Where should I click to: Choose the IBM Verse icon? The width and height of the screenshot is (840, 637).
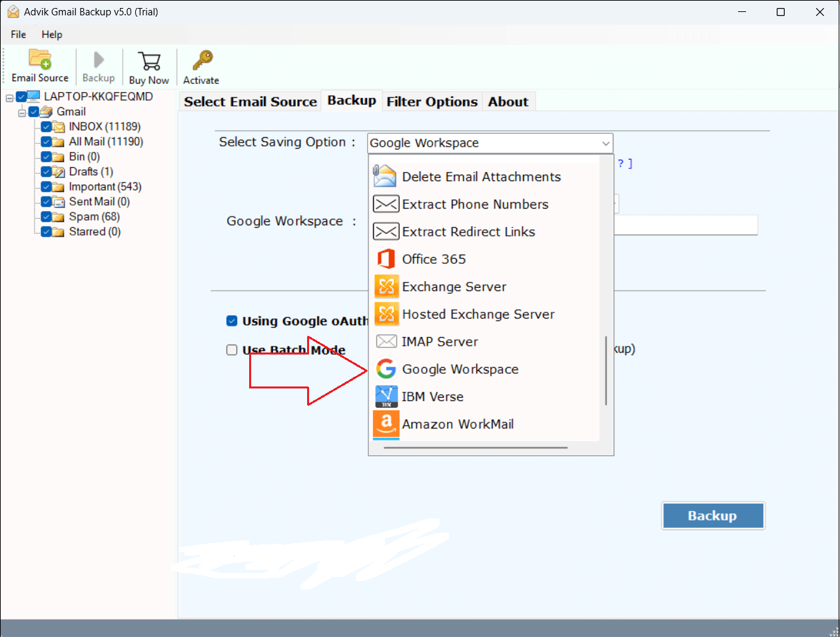pyautogui.click(x=386, y=396)
